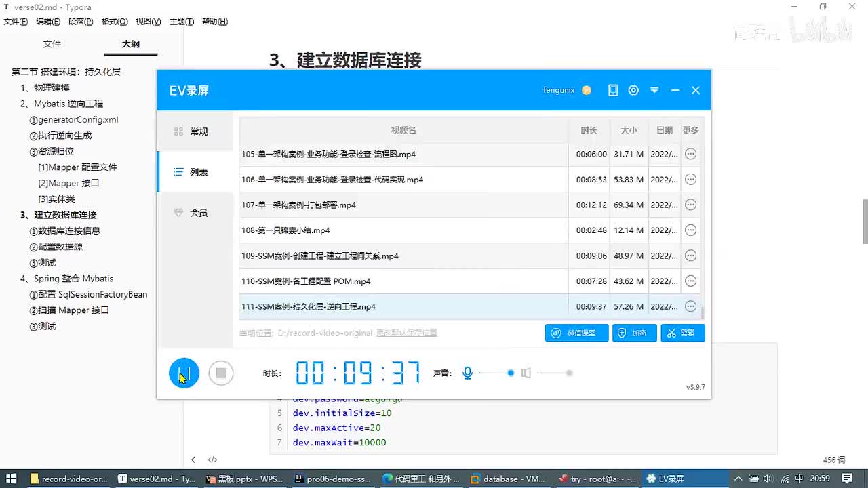Open more options for the 106 video row

point(690,180)
